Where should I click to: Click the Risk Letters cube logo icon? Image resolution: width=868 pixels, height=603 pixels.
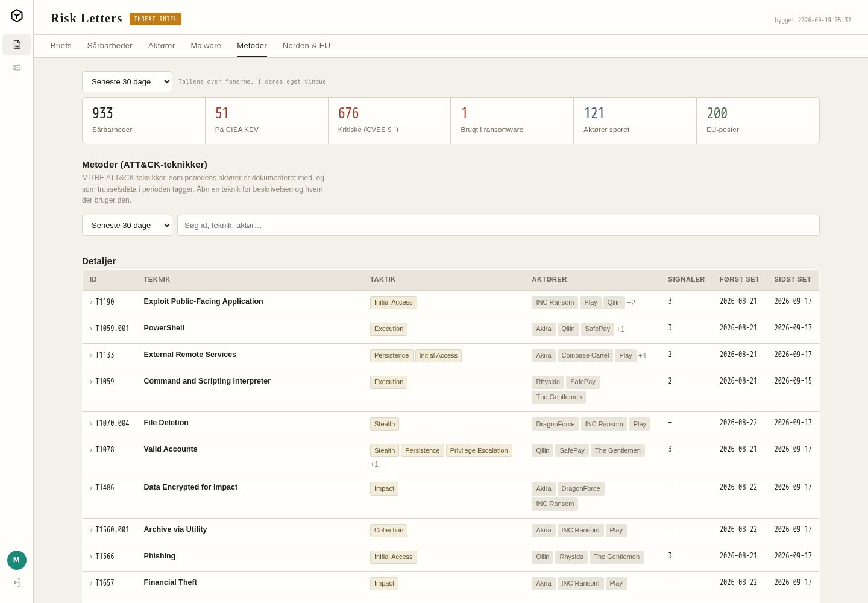click(x=17, y=16)
